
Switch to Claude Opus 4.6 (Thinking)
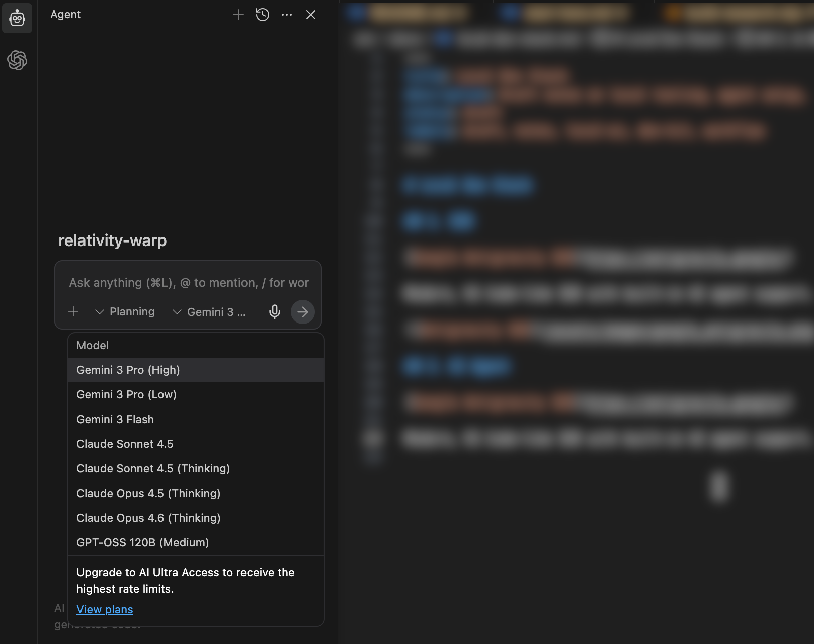pyautogui.click(x=148, y=518)
